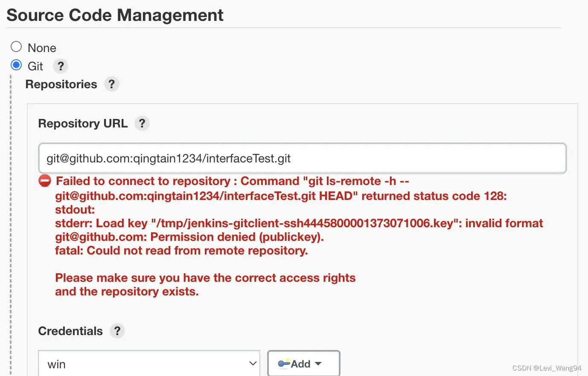Select the Git radio button

[x=16, y=65]
